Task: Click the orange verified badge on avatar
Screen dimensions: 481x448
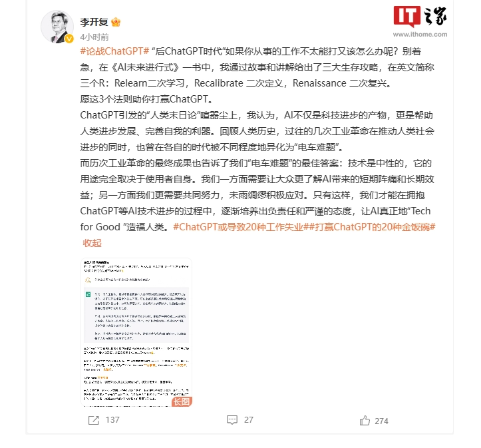Action: tap(69, 39)
